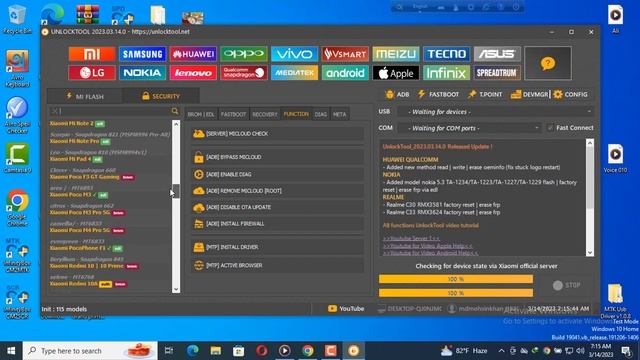Image resolution: width=640 pixels, height=360 pixels.
Task: Open the ADB tool
Action: (x=397, y=94)
